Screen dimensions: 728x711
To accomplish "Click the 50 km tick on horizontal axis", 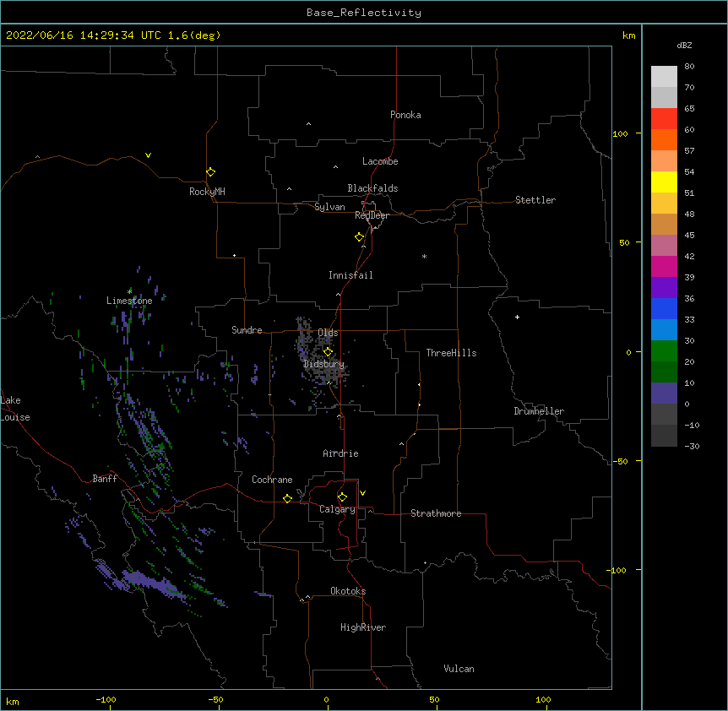I will pyautogui.click(x=434, y=699).
